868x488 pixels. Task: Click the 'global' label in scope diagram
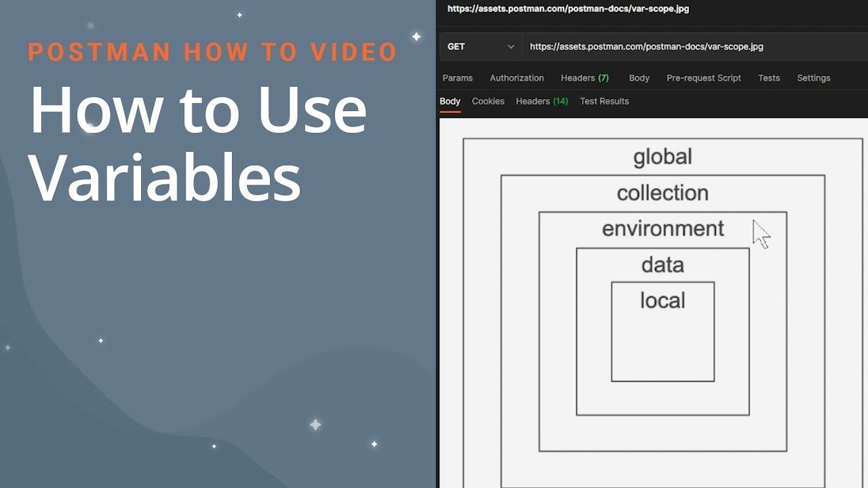[x=663, y=157]
